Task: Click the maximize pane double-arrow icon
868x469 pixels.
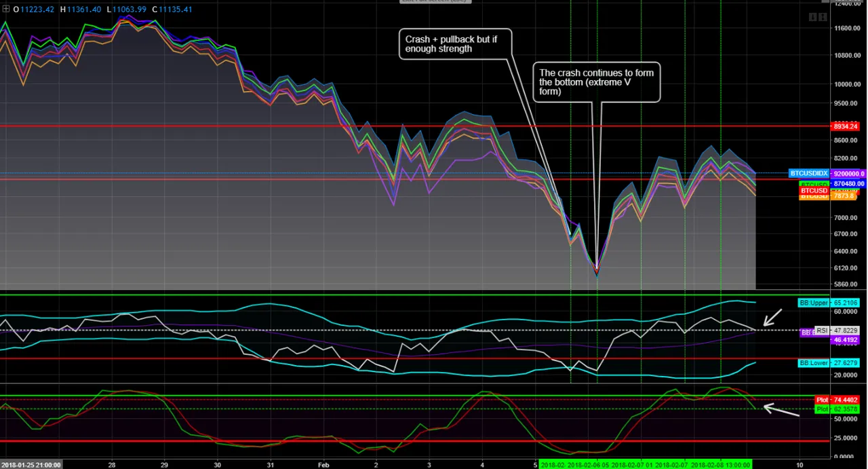Action: [822, 17]
